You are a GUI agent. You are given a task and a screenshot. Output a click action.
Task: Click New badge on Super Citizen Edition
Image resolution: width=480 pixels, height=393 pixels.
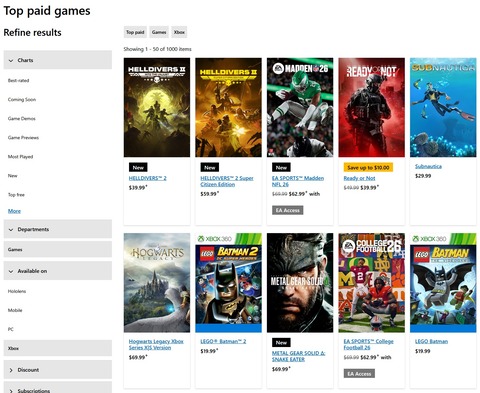[210, 167]
